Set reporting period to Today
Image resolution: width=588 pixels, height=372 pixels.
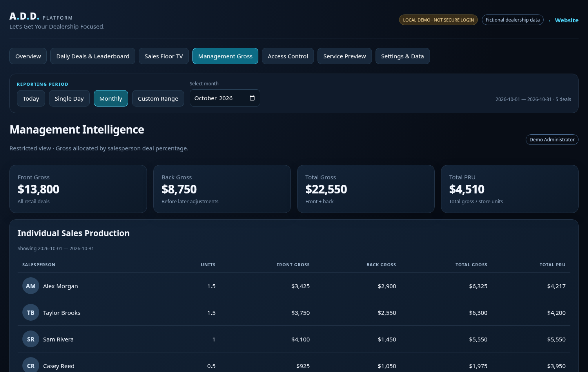pos(31,98)
